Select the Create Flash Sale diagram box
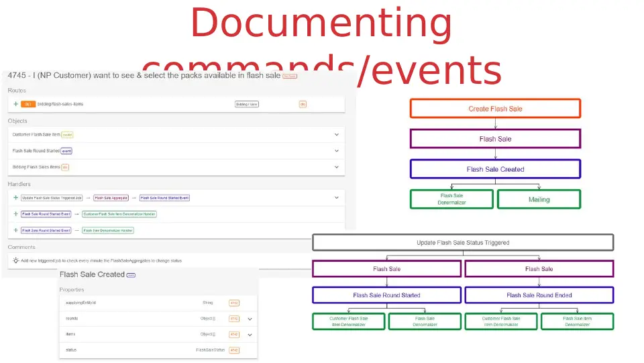This screenshot has width=644, height=363. pyautogui.click(x=495, y=109)
